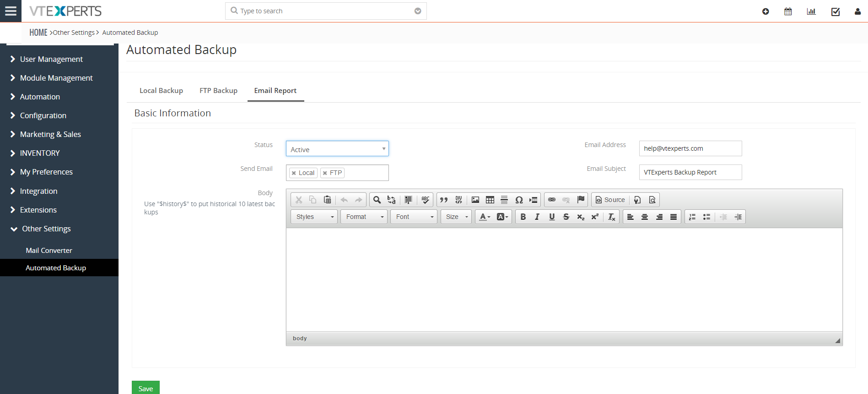Viewport: 868px width, 394px height.
Task: Apply Block Quote formatting
Action: click(x=444, y=200)
